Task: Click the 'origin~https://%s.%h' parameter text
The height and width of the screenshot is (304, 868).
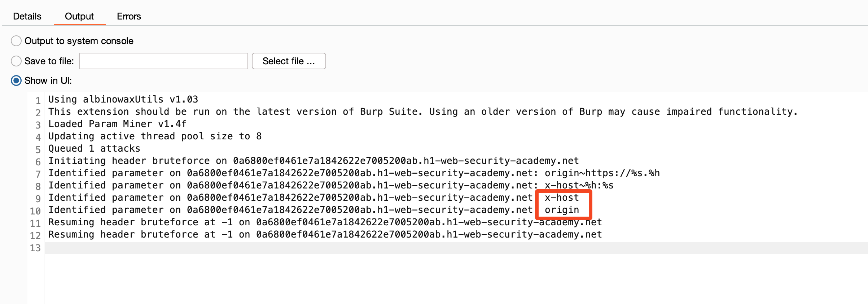Action: pyautogui.click(x=602, y=173)
